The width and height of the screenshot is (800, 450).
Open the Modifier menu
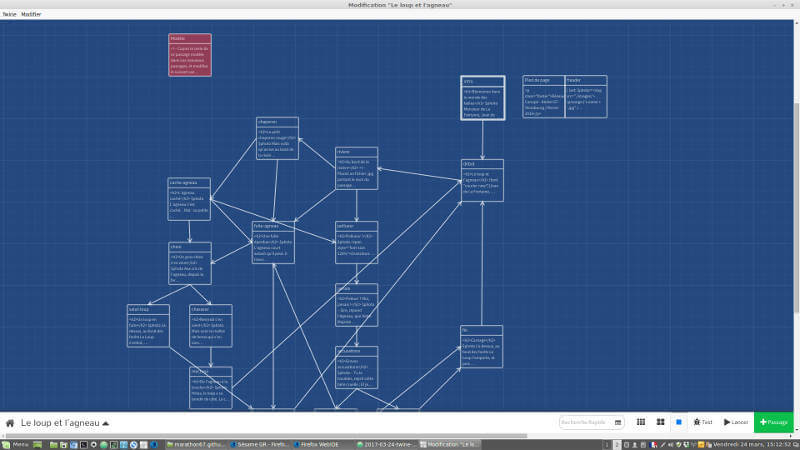pos(31,14)
